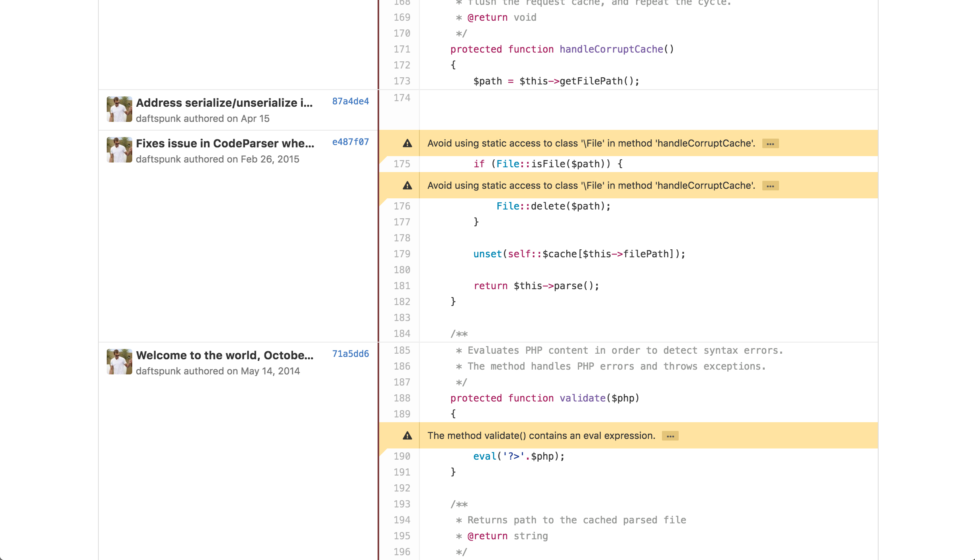Click 'The method validate() contains an eval expression.'
975x560 pixels.
tap(541, 436)
